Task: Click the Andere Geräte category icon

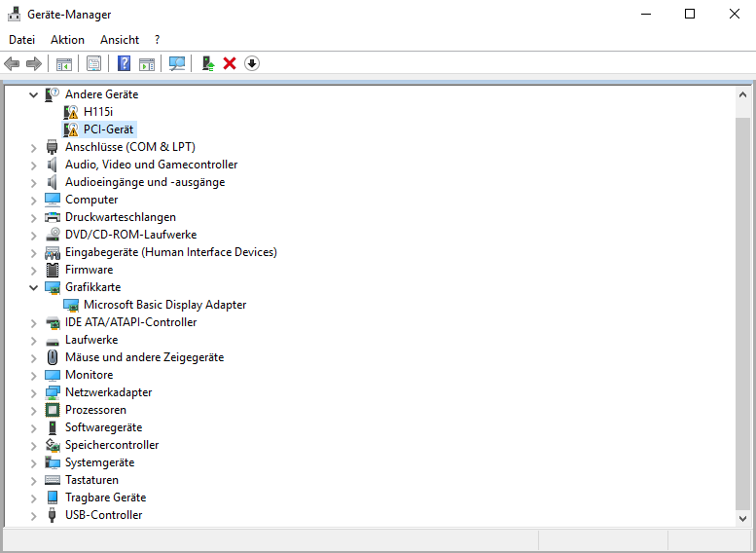Action: click(53, 94)
